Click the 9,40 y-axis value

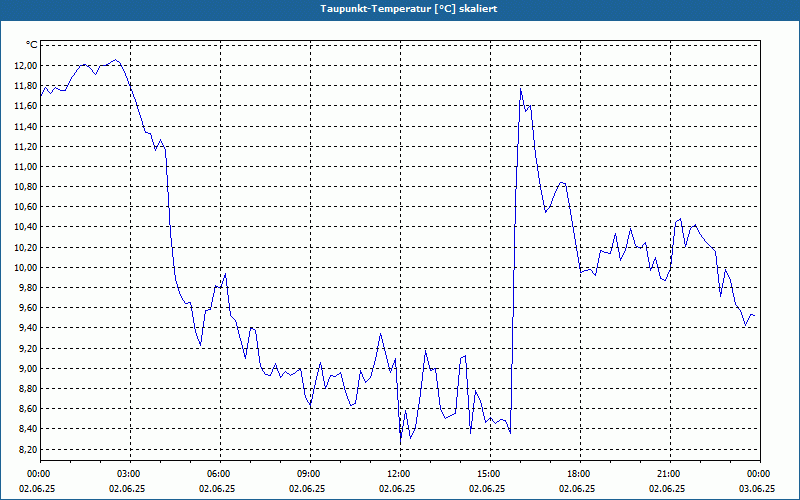point(28,328)
